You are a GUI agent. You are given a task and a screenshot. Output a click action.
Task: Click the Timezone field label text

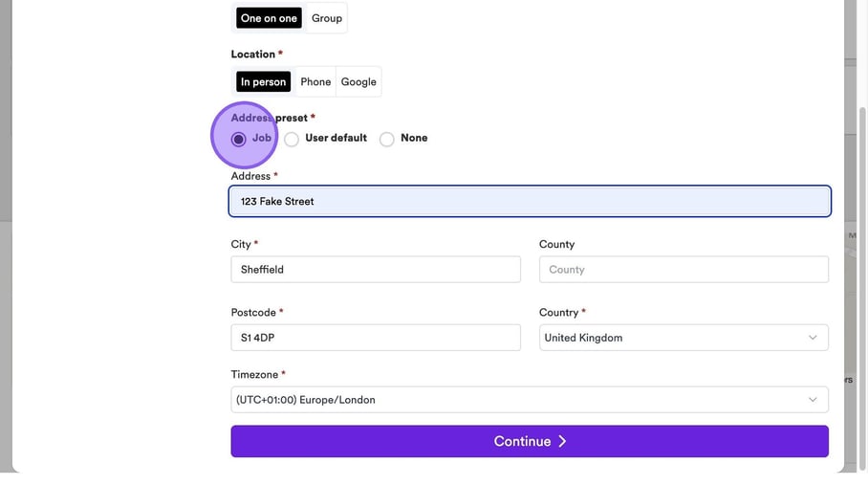[254, 375]
